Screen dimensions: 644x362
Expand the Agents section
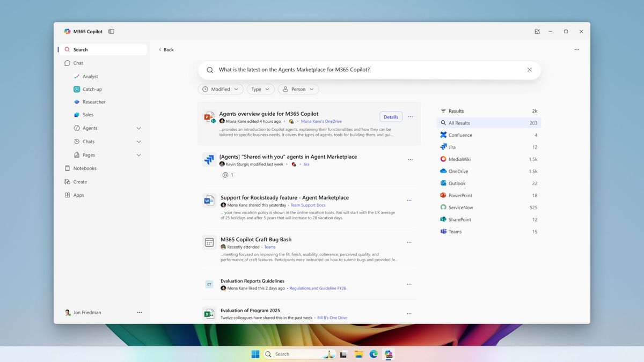click(139, 128)
